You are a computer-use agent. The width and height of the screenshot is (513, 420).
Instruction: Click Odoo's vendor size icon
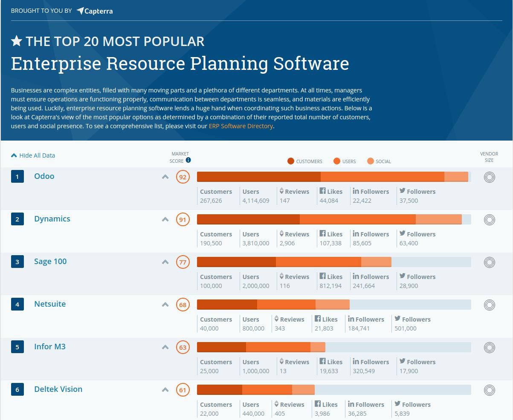[x=490, y=177]
